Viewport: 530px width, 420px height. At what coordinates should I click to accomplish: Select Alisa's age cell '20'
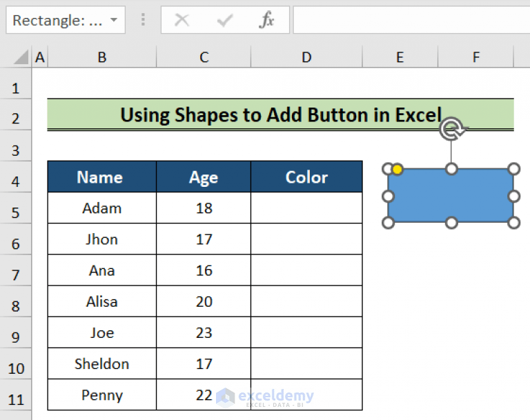(204, 301)
